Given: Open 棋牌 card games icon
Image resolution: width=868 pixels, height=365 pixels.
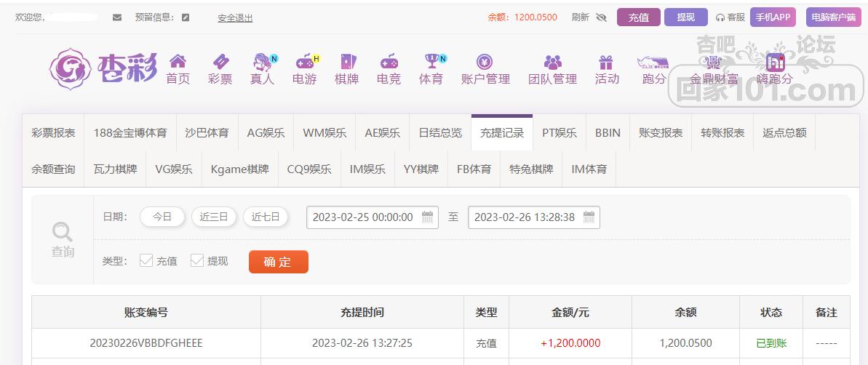Looking at the screenshot, I should point(348,61).
